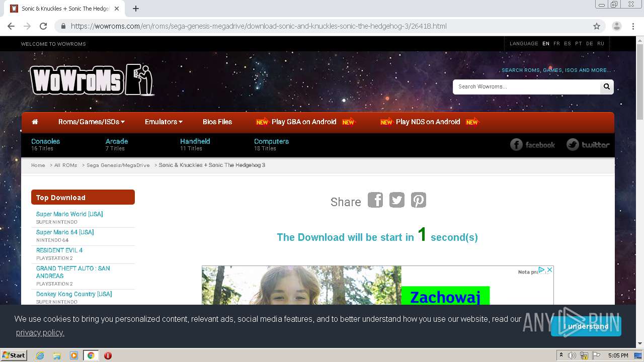This screenshot has height=362, width=644.
Task: Accept cookies with I understand button
Action: (x=586, y=326)
